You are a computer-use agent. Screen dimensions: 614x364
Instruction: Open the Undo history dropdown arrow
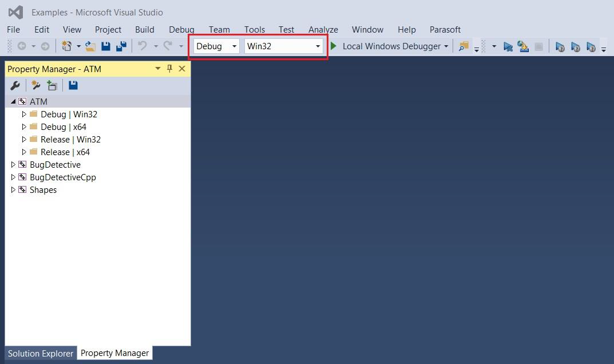click(x=156, y=46)
